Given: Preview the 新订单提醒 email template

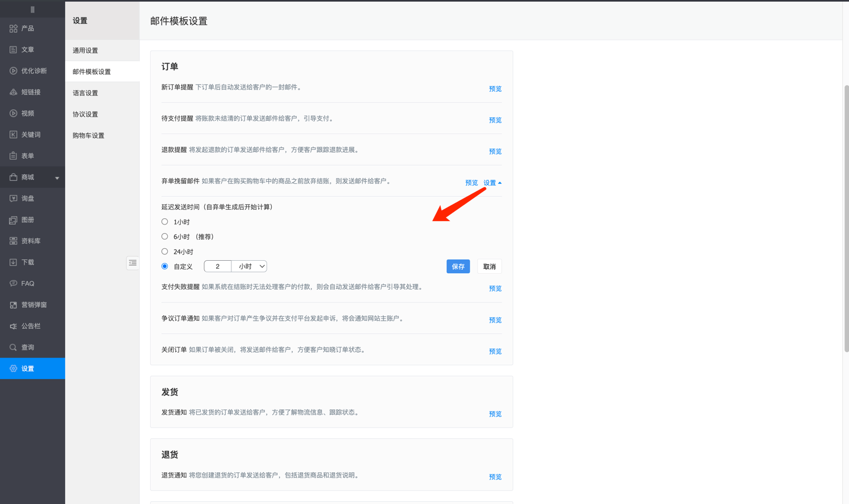Looking at the screenshot, I should pos(495,89).
